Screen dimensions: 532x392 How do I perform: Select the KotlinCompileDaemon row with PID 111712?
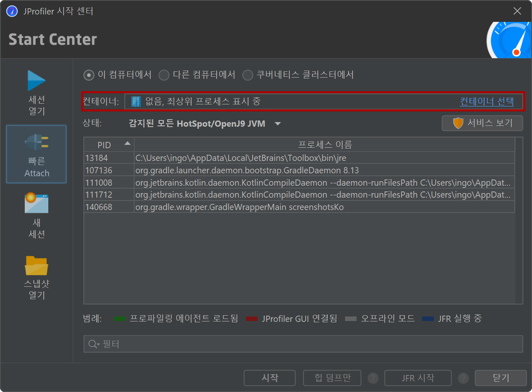(x=299, y=194)
